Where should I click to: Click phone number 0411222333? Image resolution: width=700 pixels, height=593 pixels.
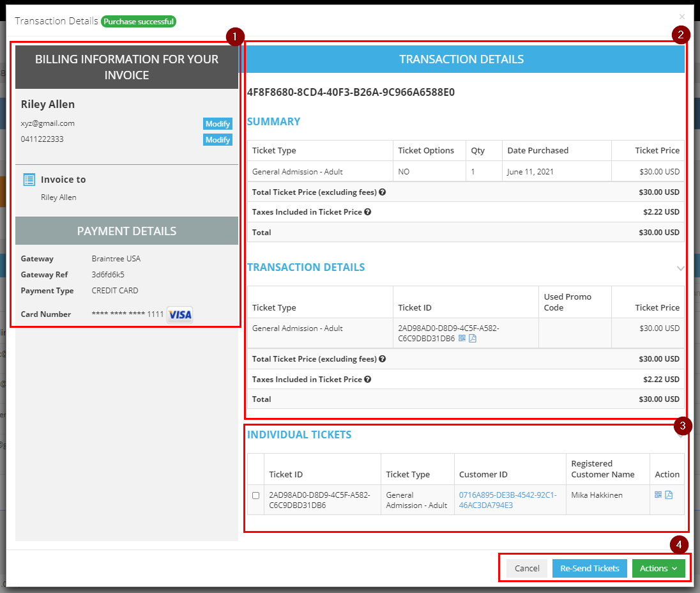(42, 139)
